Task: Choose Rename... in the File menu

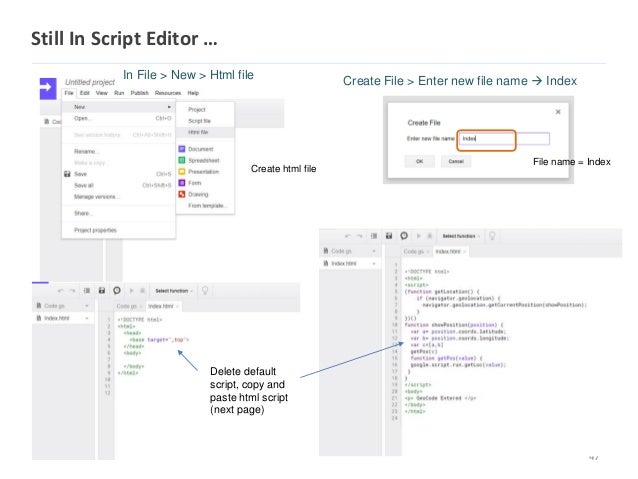Action: [118, 151]
